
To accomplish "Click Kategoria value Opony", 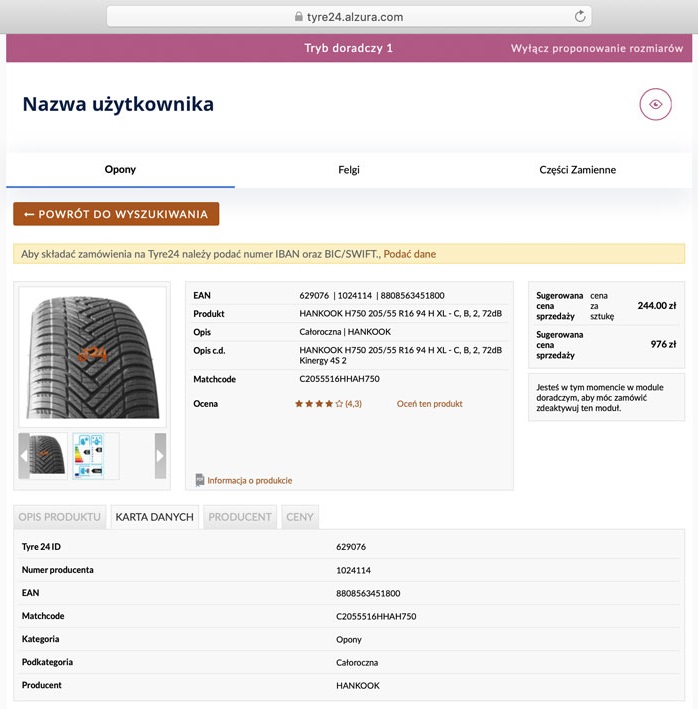I will 349,639.
